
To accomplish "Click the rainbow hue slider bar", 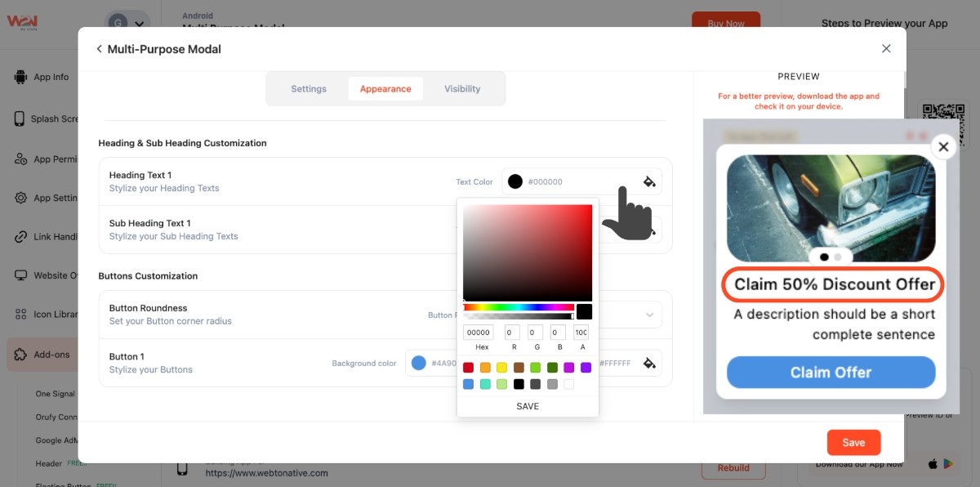I will [x=519, y=307].
